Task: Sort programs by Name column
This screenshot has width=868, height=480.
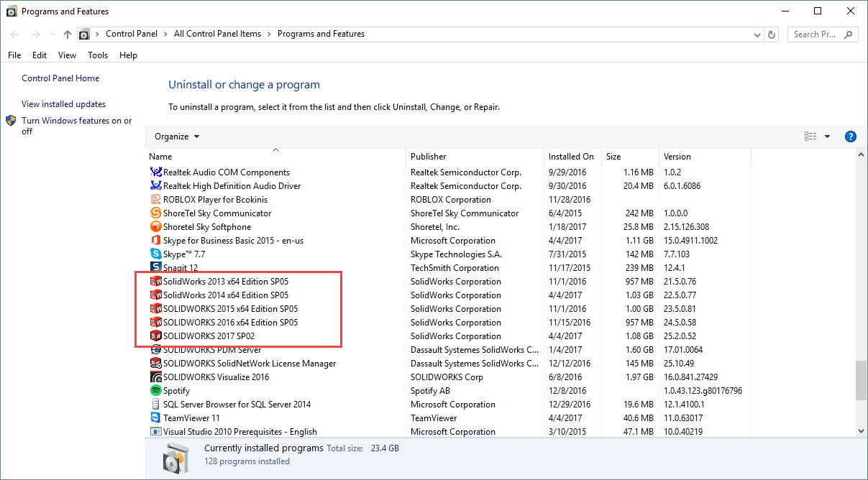Action: 275,157
